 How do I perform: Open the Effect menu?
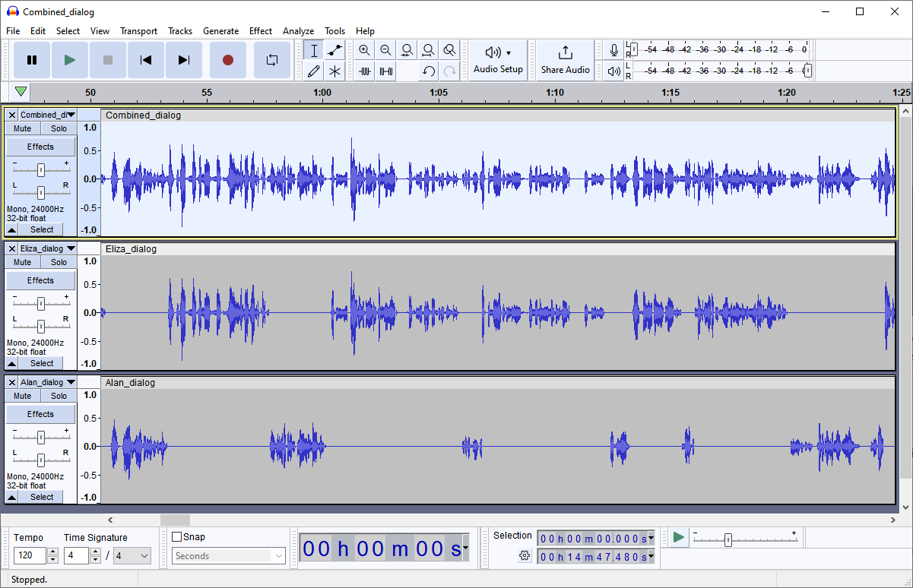(260, 31)
